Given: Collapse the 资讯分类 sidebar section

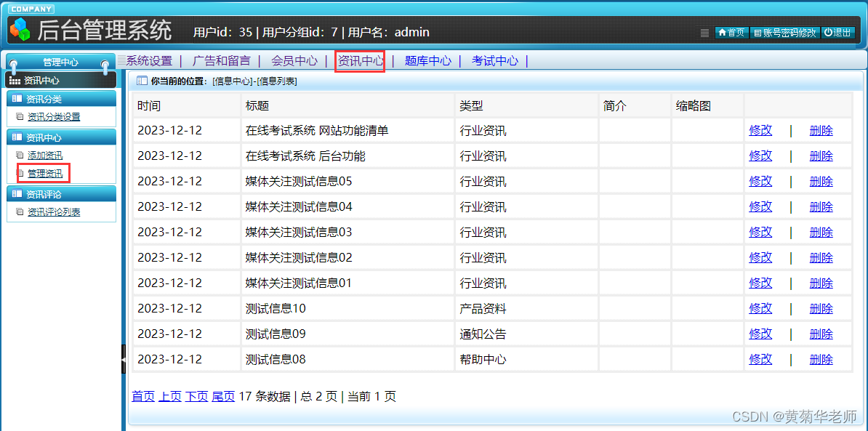Looking at the screenshot, I should [x=61, y=99].
